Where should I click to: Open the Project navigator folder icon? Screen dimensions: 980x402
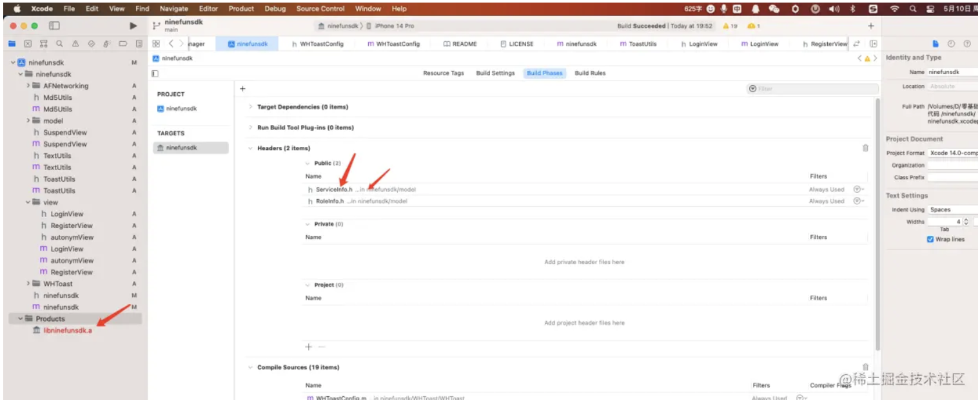(12, 44)
